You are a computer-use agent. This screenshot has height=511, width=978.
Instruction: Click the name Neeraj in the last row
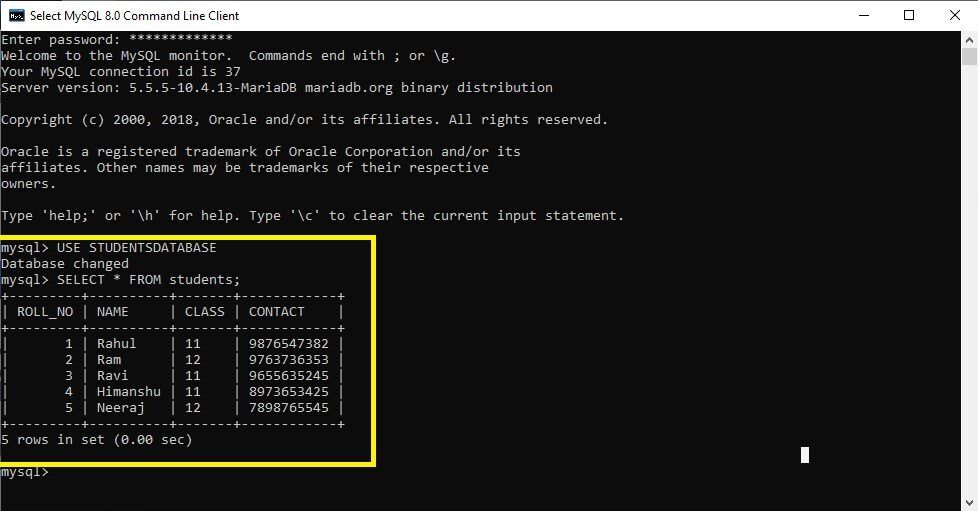[120, 408]
